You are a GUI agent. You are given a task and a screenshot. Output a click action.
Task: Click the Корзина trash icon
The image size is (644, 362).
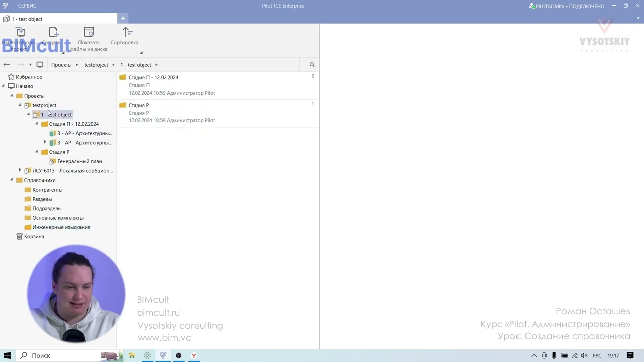[x=19, y=236]
